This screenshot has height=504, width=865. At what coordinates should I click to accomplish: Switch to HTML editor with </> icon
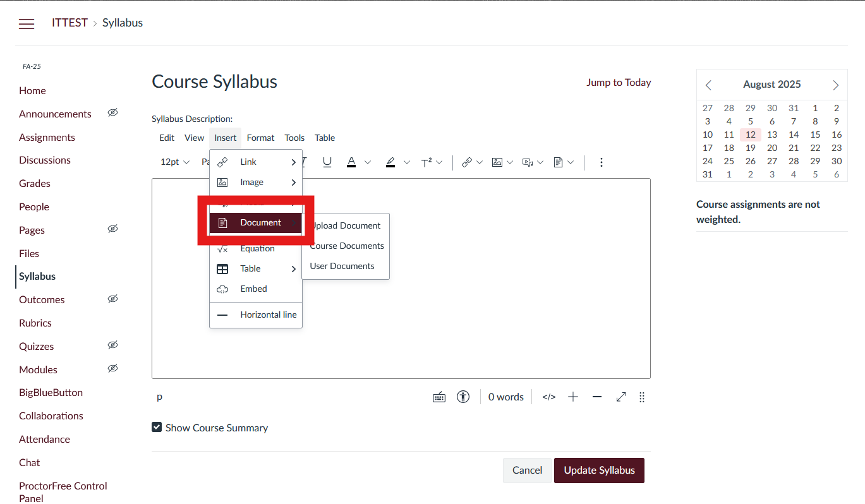click(549, 397)
